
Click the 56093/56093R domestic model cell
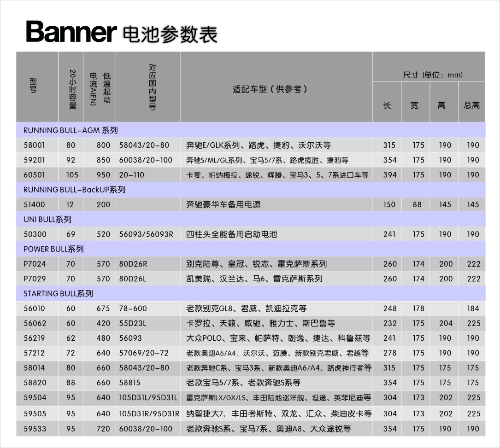coord(146,234)
